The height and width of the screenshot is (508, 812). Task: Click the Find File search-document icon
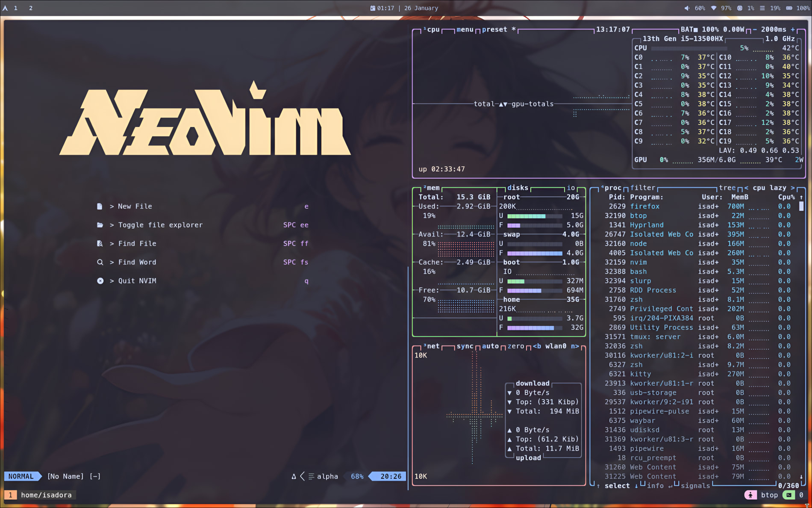100,243
